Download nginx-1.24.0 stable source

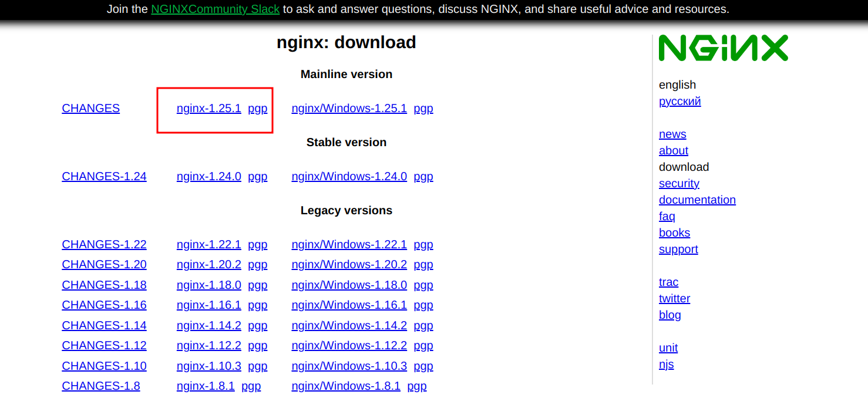point(209,176)
